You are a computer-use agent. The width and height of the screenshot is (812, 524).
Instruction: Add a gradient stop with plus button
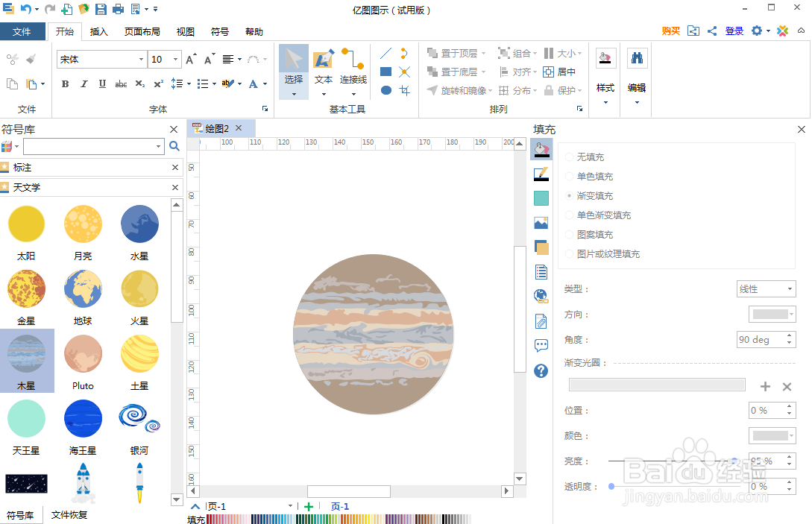tap(765, 386)
